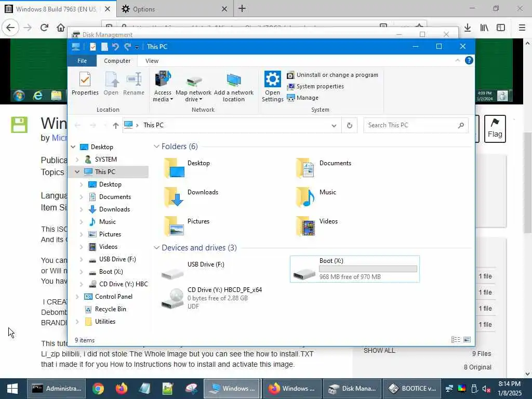
Task: Click Properties checkmark icon in quick access toolbar
Action: tap(92, 46)
